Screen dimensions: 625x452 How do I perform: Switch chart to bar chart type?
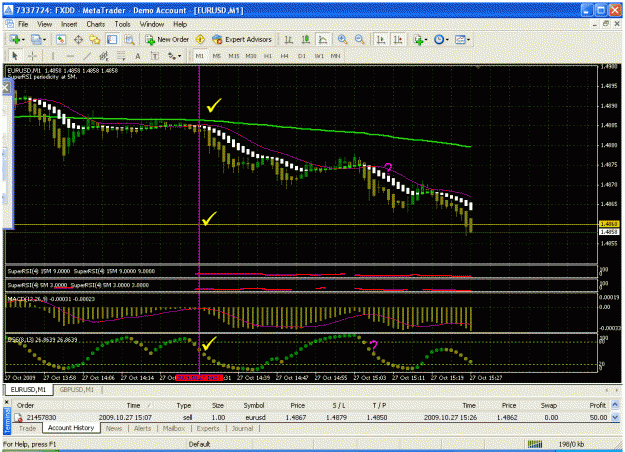point(289,39)
